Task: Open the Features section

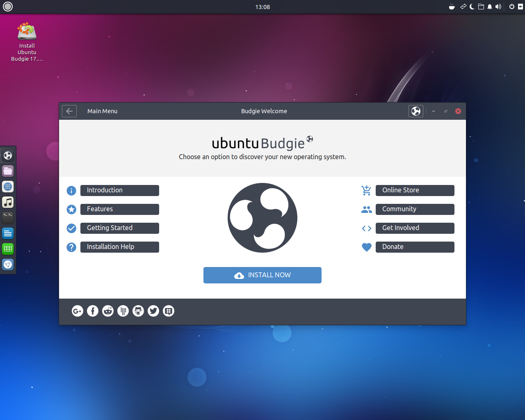Action: pyautogui.click(x=120, y=209)
